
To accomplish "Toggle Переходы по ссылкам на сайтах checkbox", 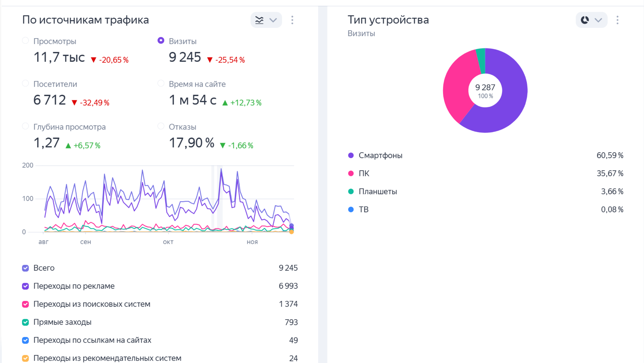I will tap(25, 340).
